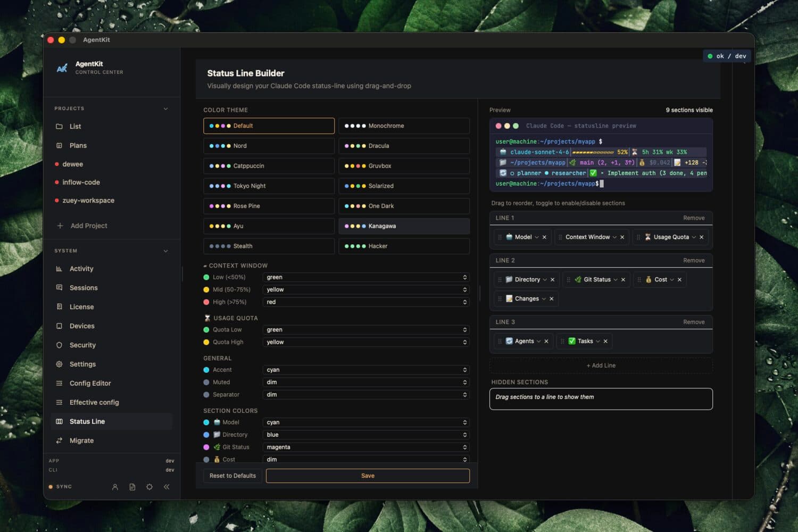Screen dimensions: 798x532
Task: Click the + Add Line button
Action: [x=601, y=365]
